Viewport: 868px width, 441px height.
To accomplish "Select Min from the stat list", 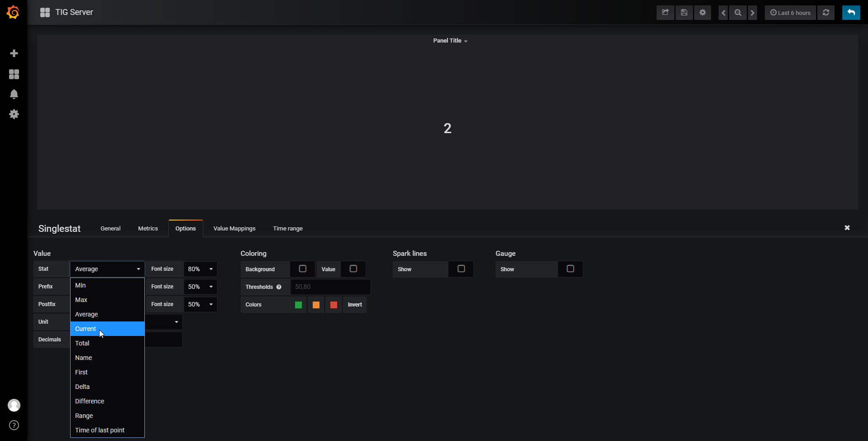I will pyautogui.click(x=107, y=285).
